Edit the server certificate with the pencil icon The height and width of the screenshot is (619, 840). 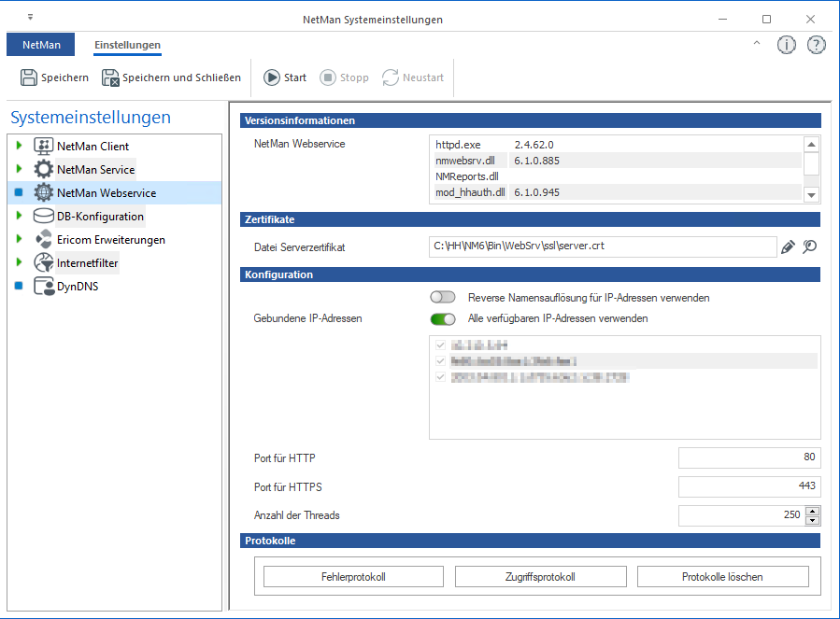(x=788, y=246)
